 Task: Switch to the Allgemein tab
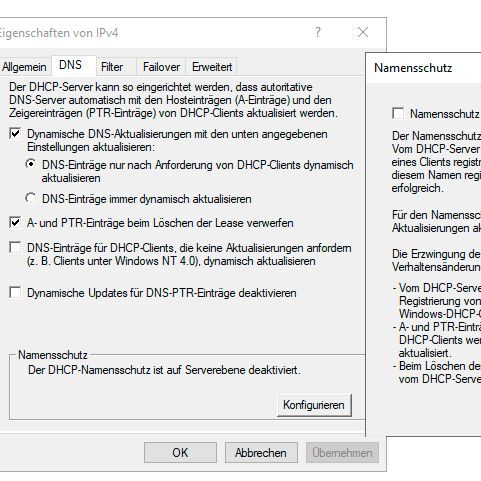[24, 67]
